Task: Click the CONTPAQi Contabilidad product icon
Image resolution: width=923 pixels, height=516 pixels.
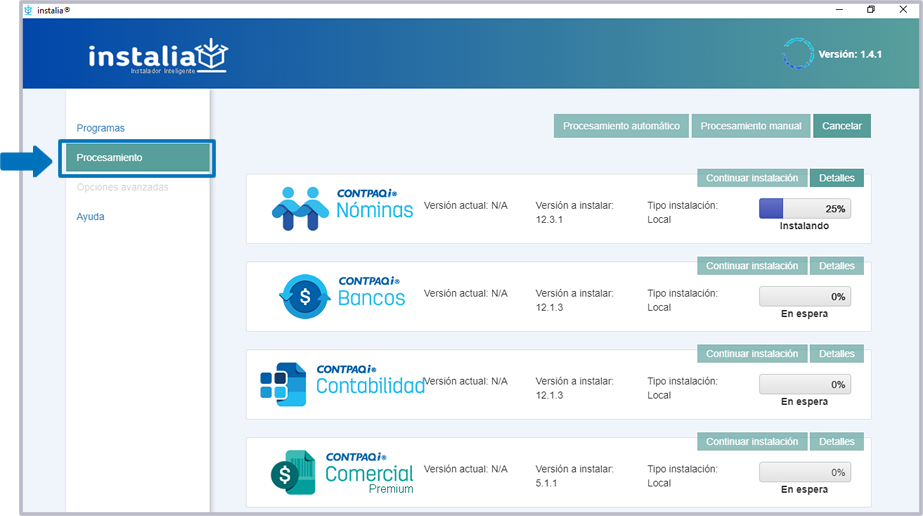Action: (283, 384)
